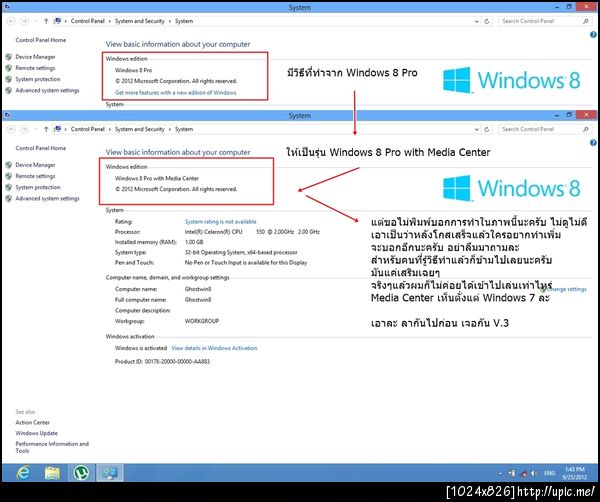Click Control Panel breadcrumb in lower window

(88, 129)
